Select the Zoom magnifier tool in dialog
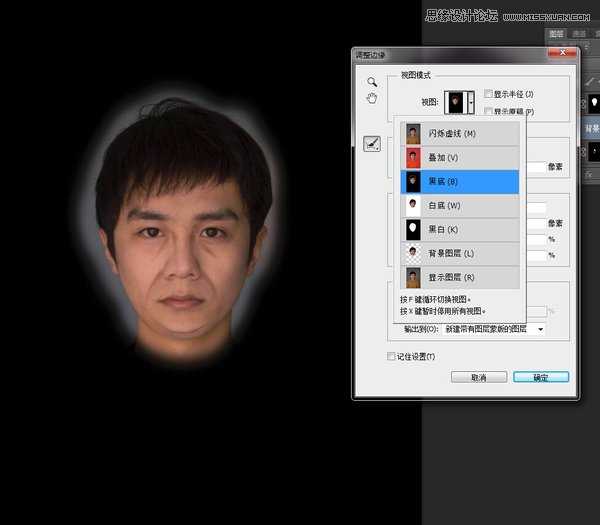The height and width of the screenshot is (525, 600). [x=371, y=81]
